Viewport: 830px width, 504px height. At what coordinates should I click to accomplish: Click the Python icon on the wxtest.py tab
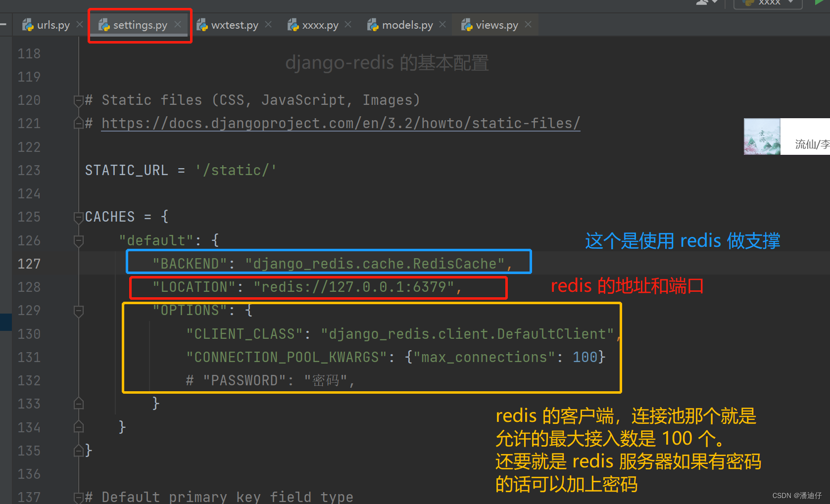pyautogui.click(x=202, y=25)
